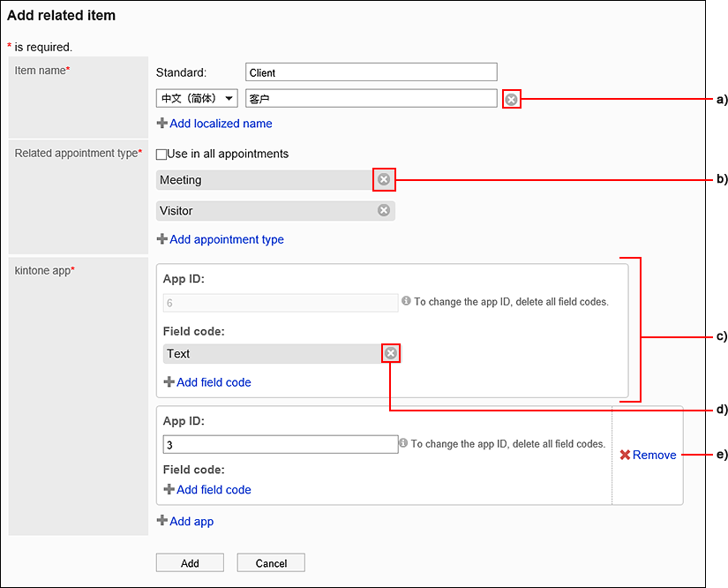728x588 pixels.
Task: Click the info icon beside App ID 6
Action: tap(406, 301)
